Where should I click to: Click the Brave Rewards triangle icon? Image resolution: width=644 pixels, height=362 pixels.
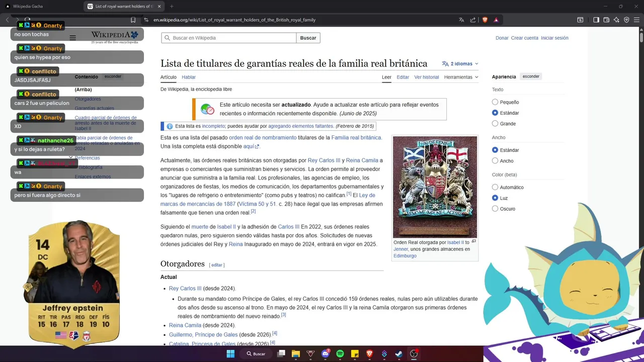(496, 20)
